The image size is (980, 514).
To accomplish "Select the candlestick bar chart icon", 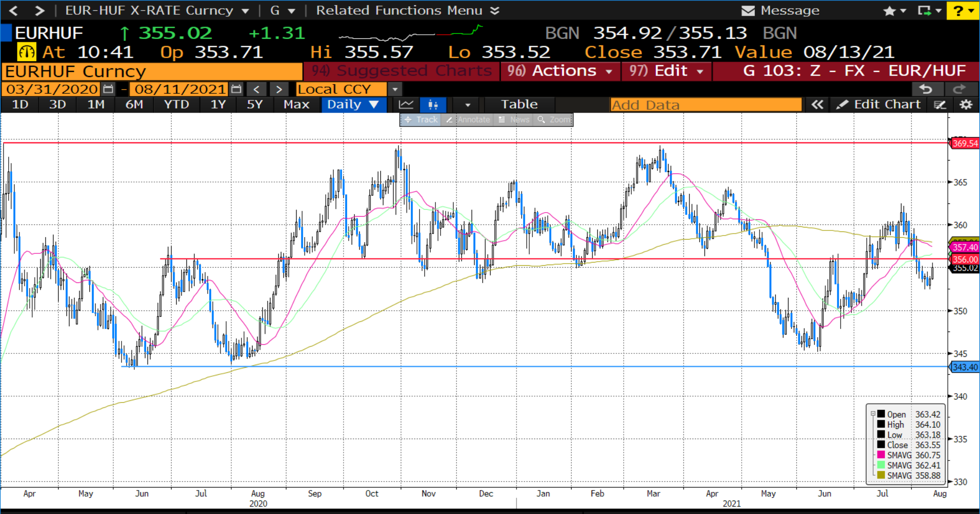I will pos(433,105).
